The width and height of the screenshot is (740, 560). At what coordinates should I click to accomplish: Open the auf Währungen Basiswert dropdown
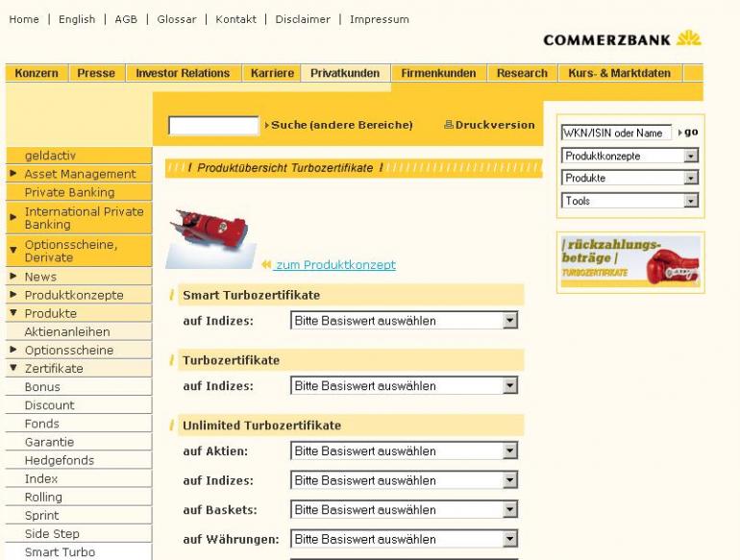click(x=404, y=539)
